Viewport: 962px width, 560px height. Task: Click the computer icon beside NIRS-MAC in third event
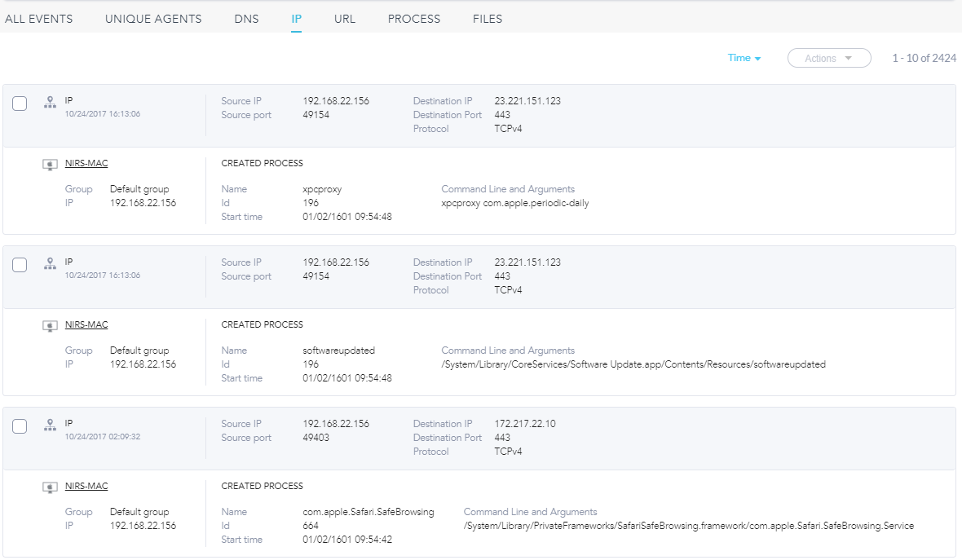coord(50,487)
